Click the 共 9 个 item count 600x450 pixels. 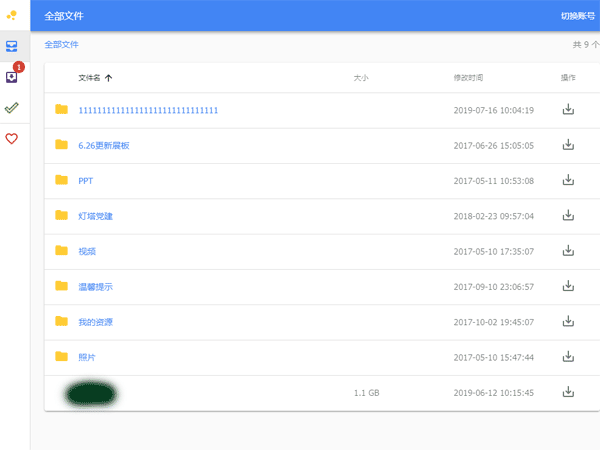(x=586, y=45)
